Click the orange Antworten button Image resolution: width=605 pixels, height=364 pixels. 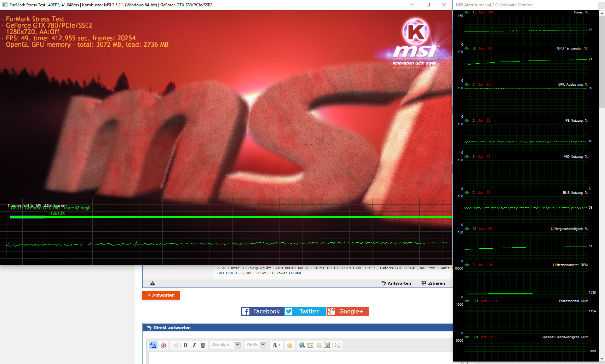(x=161, y=295)
